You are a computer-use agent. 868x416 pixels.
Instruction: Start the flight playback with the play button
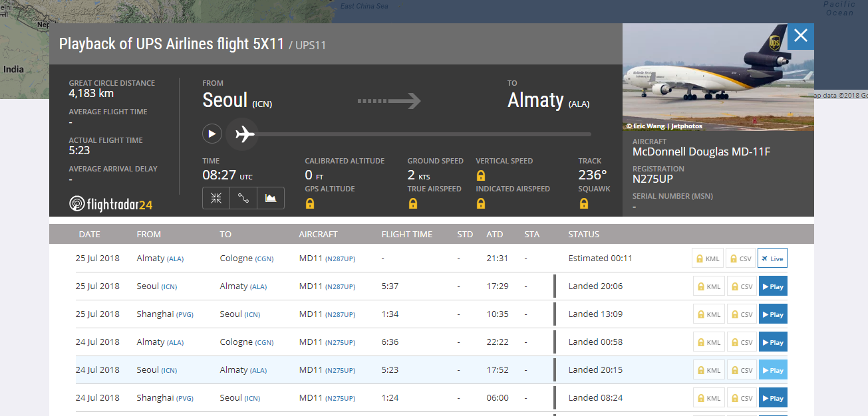[212, 134]
